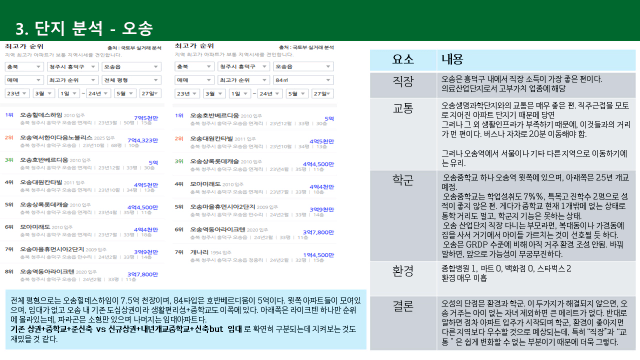Click the 2위 오송대원칸타빌 listing in 84㎡ panel
The height and width of the screenshot is (360, 640).
254,142
